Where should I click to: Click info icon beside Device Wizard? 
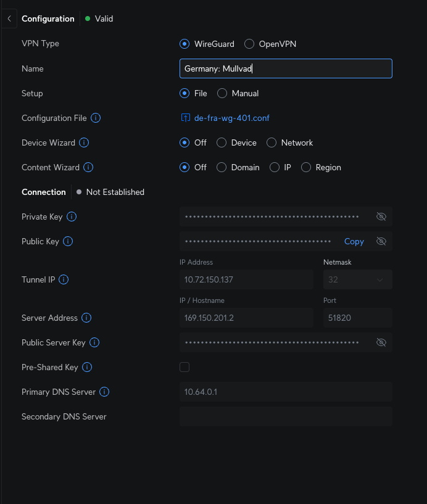click(x=85, y=143)
